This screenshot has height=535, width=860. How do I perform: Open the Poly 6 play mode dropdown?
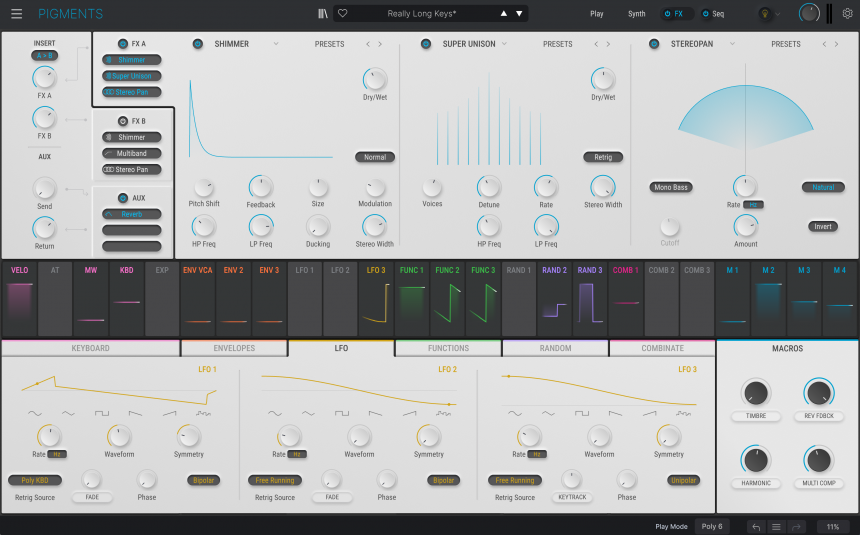[x=713, y=526]
